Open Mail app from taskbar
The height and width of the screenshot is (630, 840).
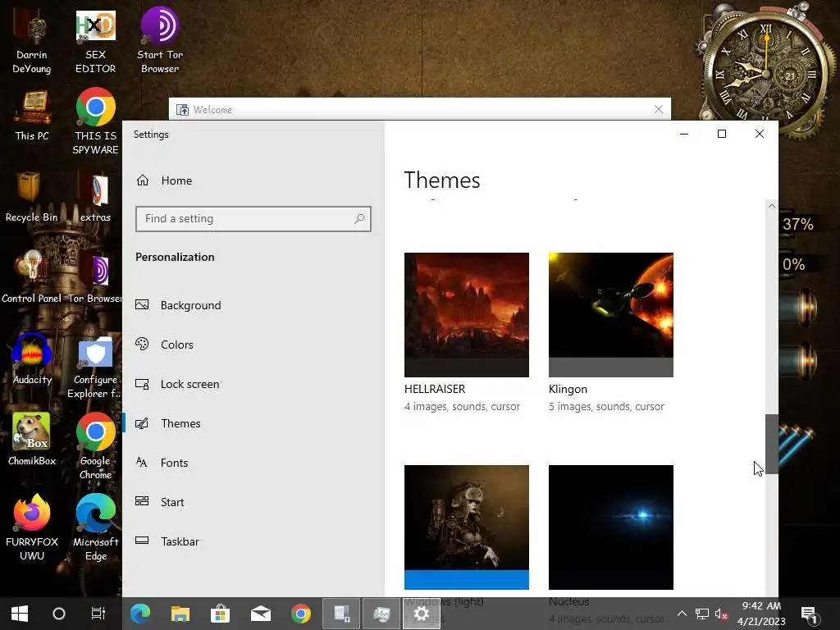pos(260,614)
